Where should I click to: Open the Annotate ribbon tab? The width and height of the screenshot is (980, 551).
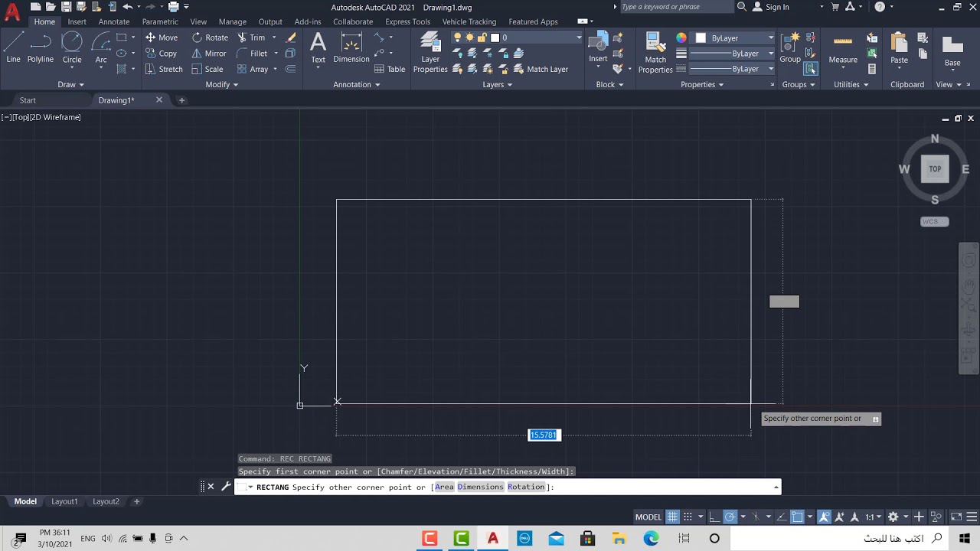coord(114,21)
